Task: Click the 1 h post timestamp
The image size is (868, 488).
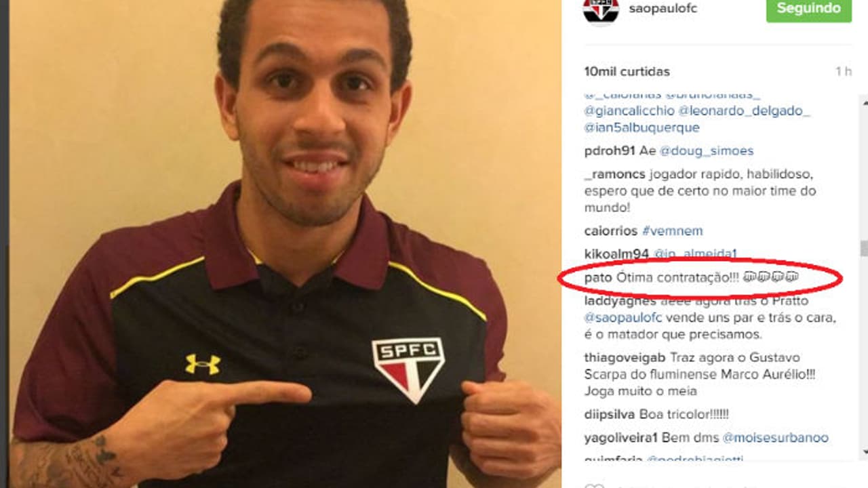Action: 843,71
